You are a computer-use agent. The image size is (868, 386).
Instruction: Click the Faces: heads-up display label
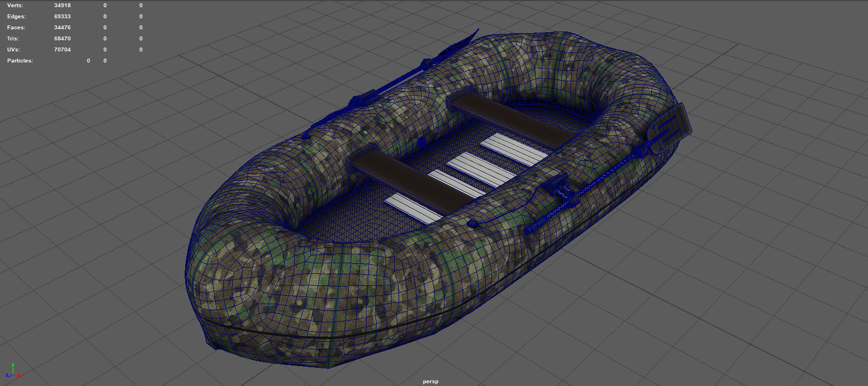[16, 28]
